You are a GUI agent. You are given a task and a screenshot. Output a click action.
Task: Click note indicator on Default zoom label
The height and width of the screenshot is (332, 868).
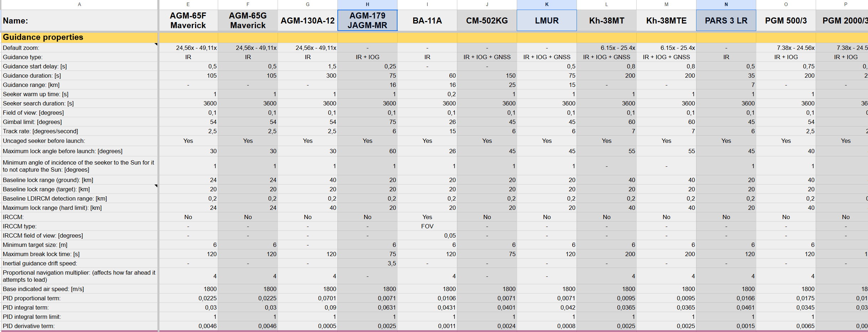click(x=156, y=45)
